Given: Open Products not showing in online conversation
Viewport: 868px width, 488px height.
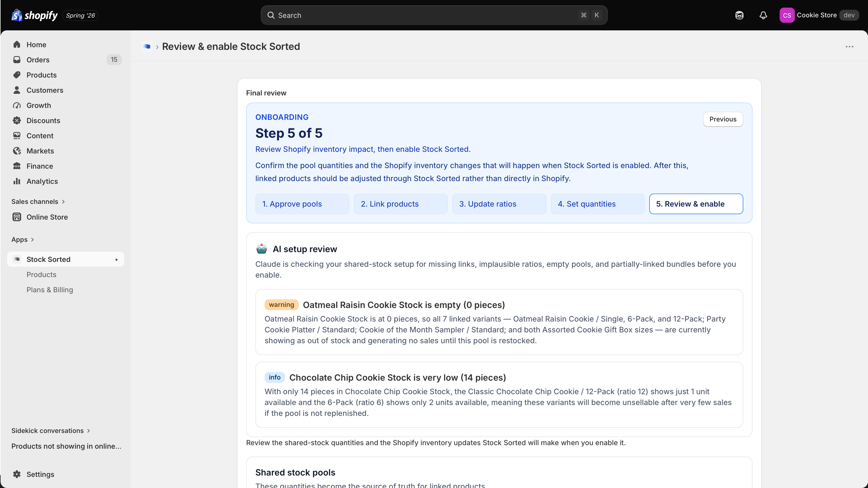Looking at the screenshot, I should click(x=66, y=446).
